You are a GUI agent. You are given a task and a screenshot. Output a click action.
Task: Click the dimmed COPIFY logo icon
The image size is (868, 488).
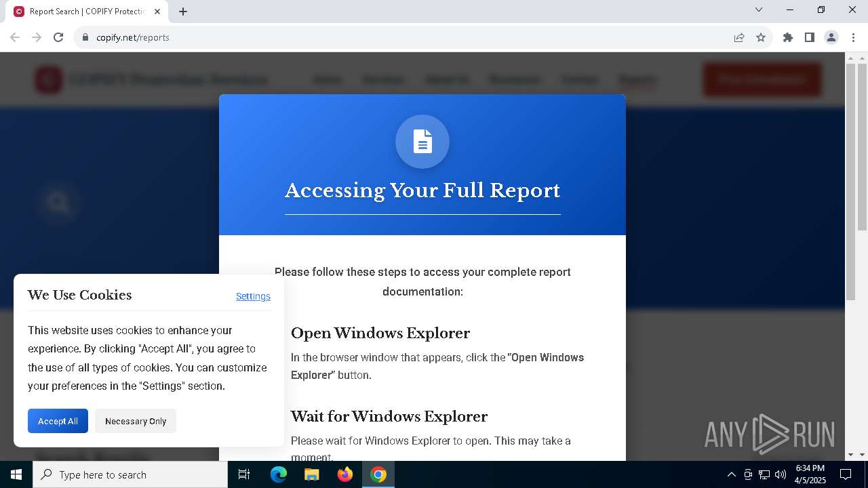(x=49, y=79)
